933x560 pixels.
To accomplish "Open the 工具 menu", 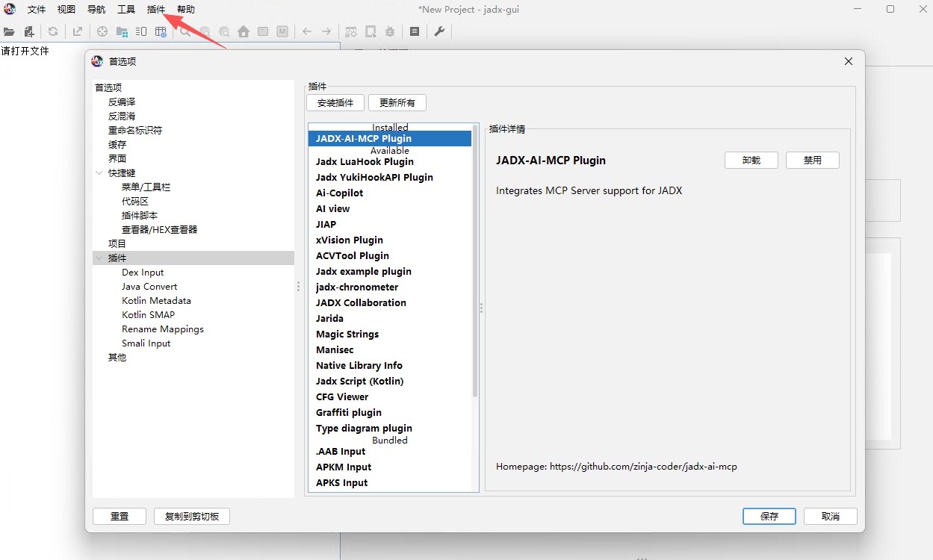I will pos(126,10).
